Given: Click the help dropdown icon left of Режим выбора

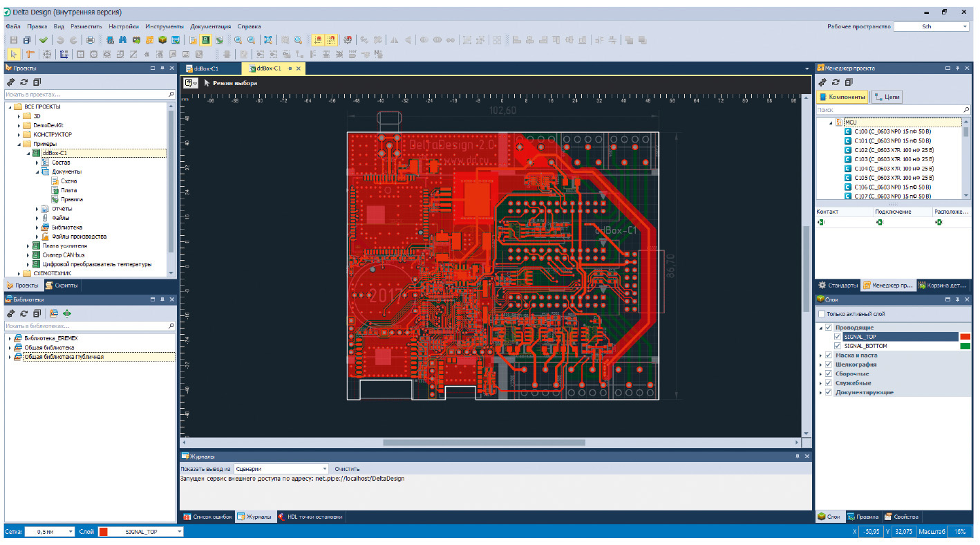Looking at the screenshot, I should coord(191,83).
